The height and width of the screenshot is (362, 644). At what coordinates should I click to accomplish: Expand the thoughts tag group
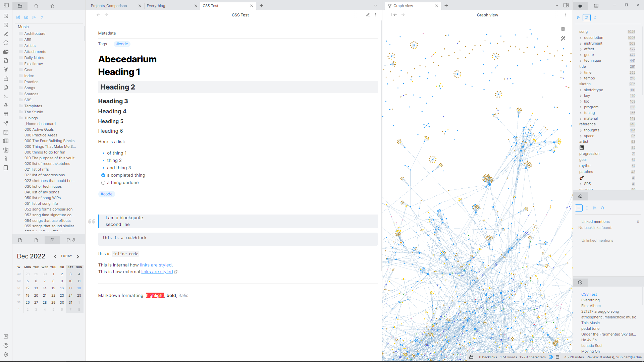581,130
